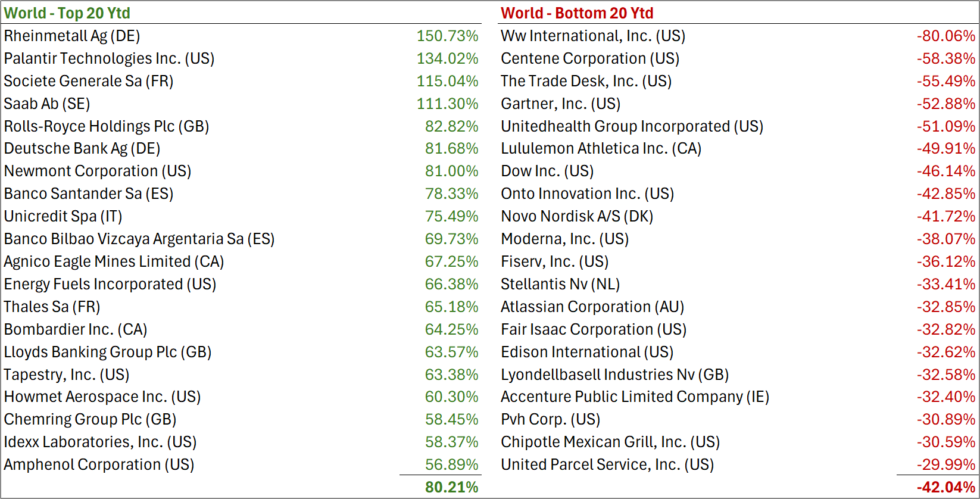This screenshot has height=499, width=980.
Task: Click Banco Bilbao Vizcaya Argentaria Sa cell
Action: (139, 239)
